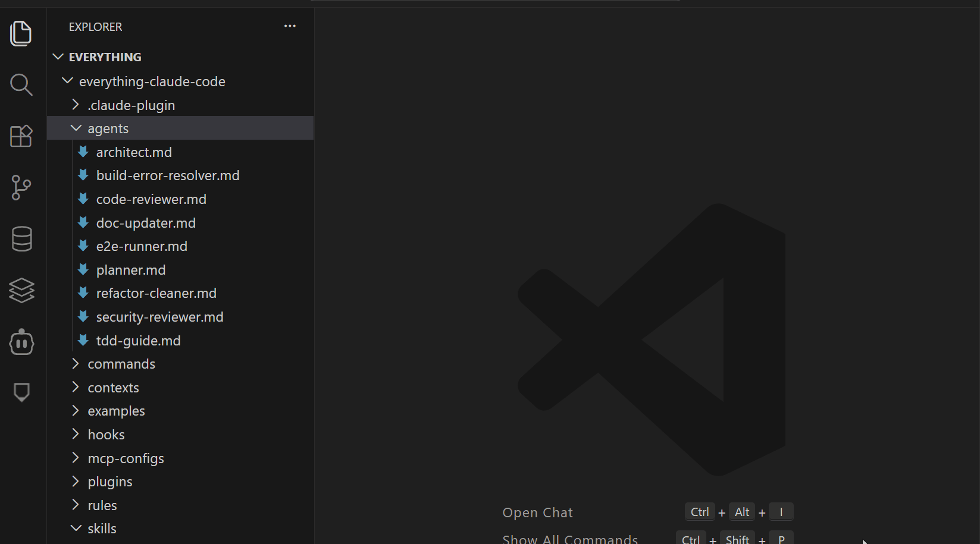980x544 pixels.
Task: Expand the examples folder chevron
Action: point(76,410)
